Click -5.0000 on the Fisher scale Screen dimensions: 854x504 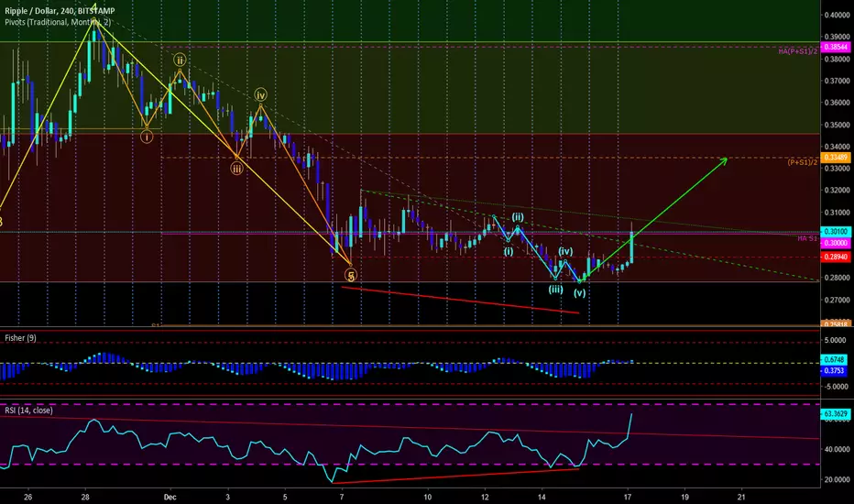837,387
